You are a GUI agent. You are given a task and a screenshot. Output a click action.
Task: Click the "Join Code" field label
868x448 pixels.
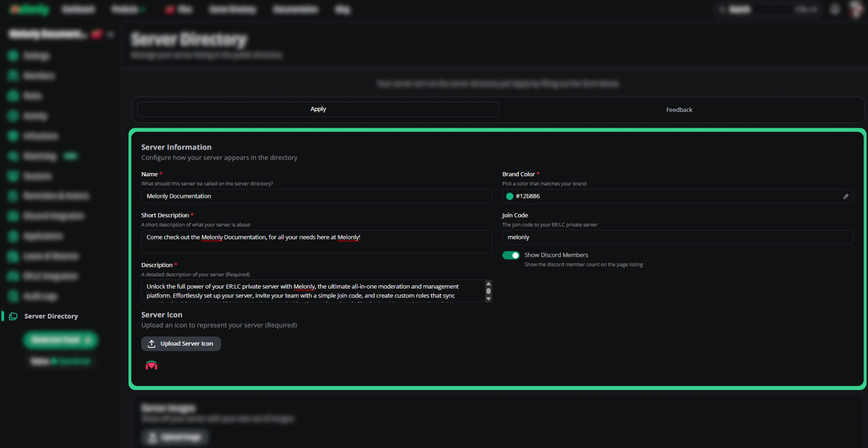pyautogui.click(x=515, y=215)
